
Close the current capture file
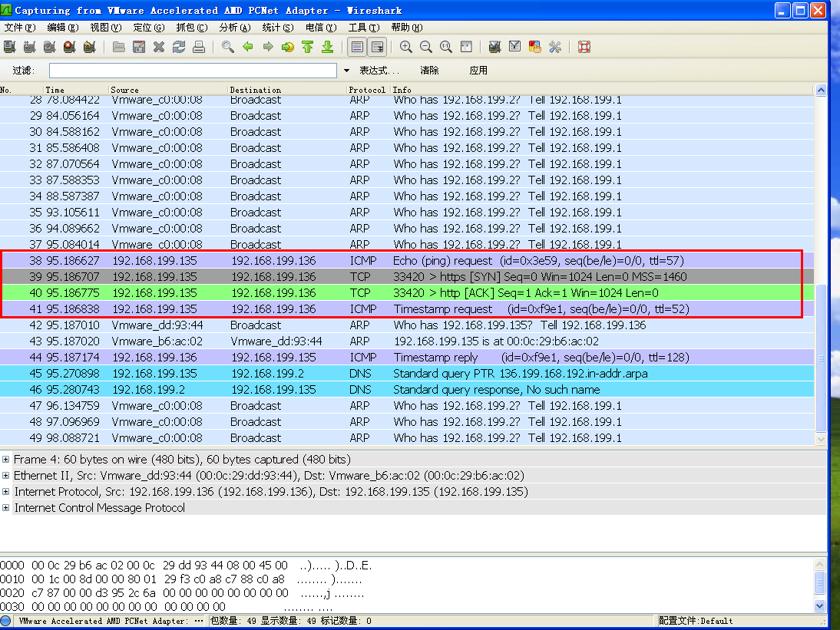pos(159,47)
